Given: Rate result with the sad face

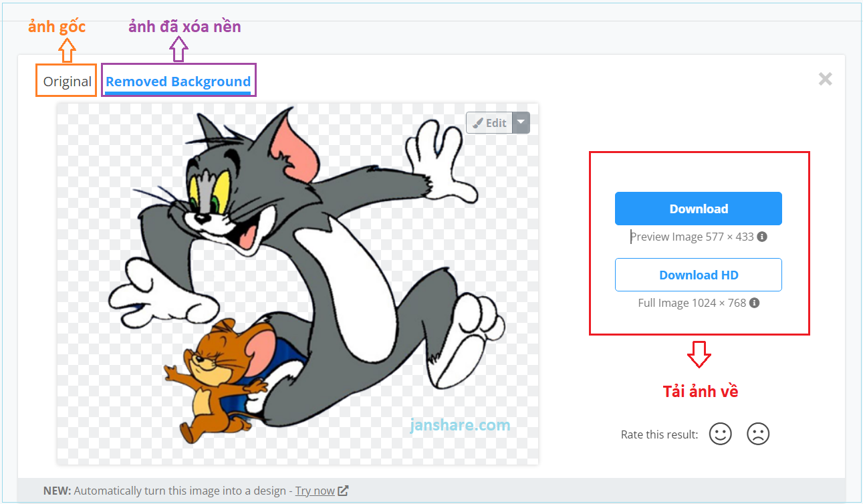Looking at the screenshot, I should (x=758, y=434).
